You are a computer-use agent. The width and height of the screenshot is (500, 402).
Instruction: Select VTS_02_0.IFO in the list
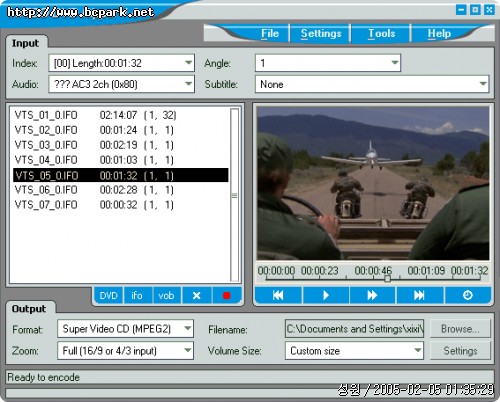click(121, 130)
